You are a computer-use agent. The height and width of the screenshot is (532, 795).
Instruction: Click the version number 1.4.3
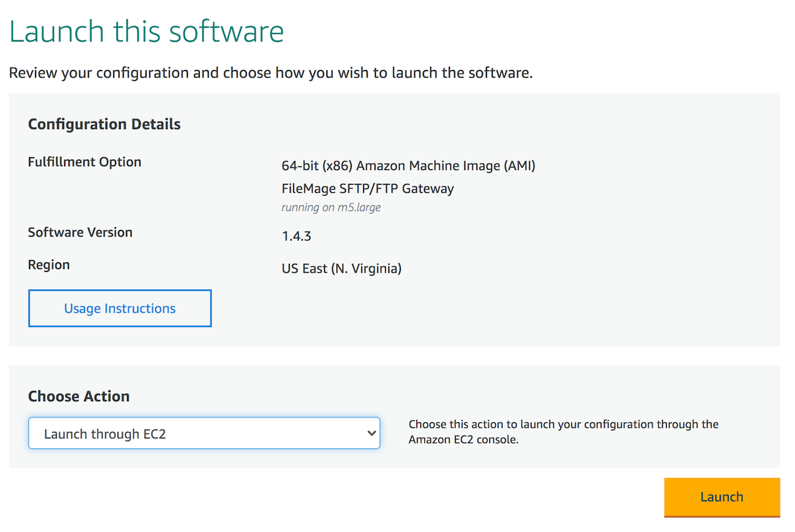[x=296, y=236]
